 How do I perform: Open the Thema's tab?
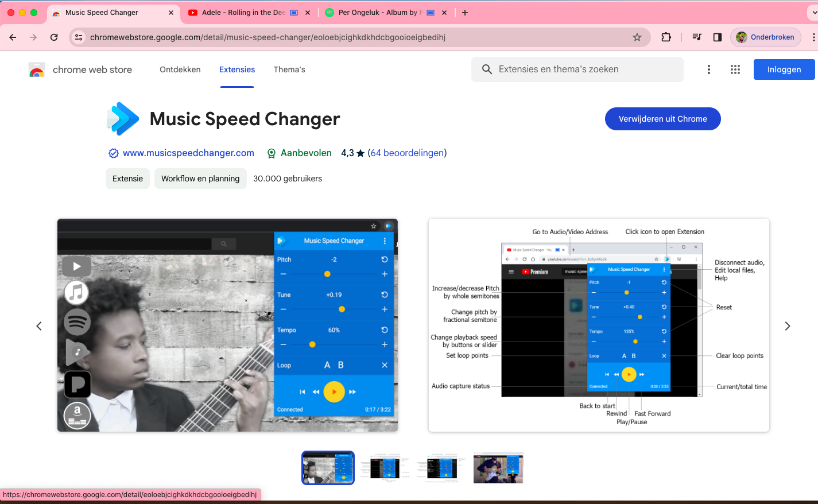pyautogui.click(x=289, y=69)
